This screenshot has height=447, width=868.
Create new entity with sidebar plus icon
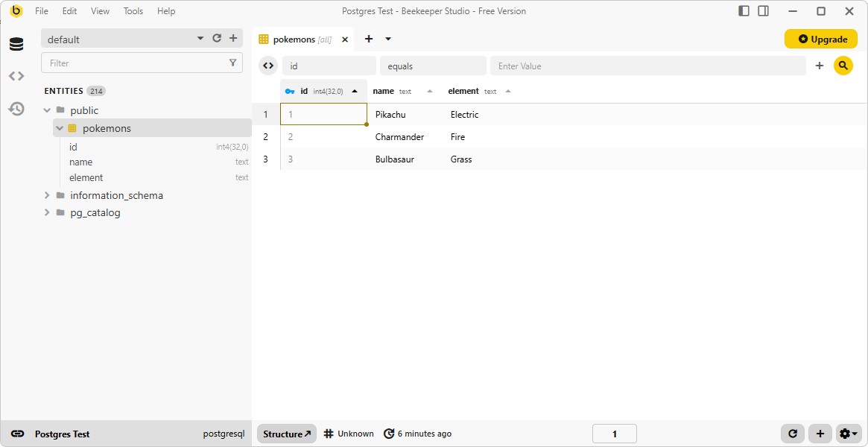coord(233,38)
